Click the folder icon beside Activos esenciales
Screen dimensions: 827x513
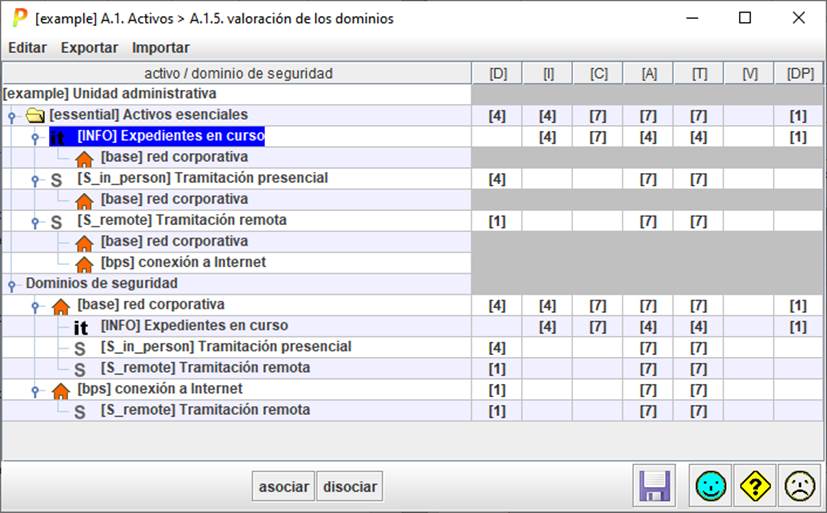click(x=35, y=115)
